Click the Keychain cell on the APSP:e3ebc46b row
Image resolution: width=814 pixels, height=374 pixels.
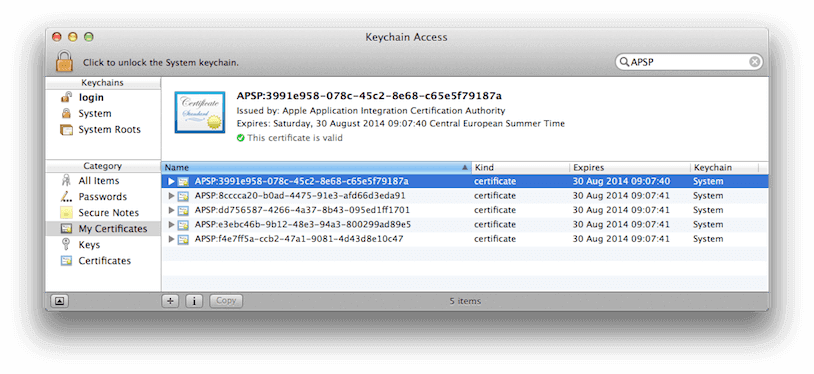(708, 224)
